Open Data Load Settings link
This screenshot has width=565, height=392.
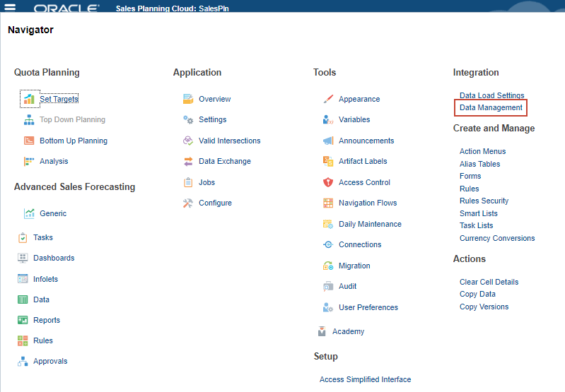(491, 95)
